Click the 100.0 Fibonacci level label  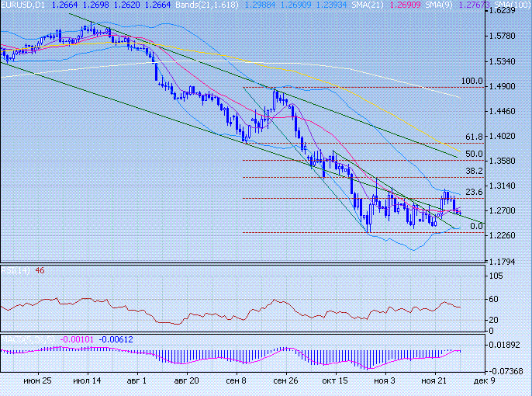coord(472,81)
